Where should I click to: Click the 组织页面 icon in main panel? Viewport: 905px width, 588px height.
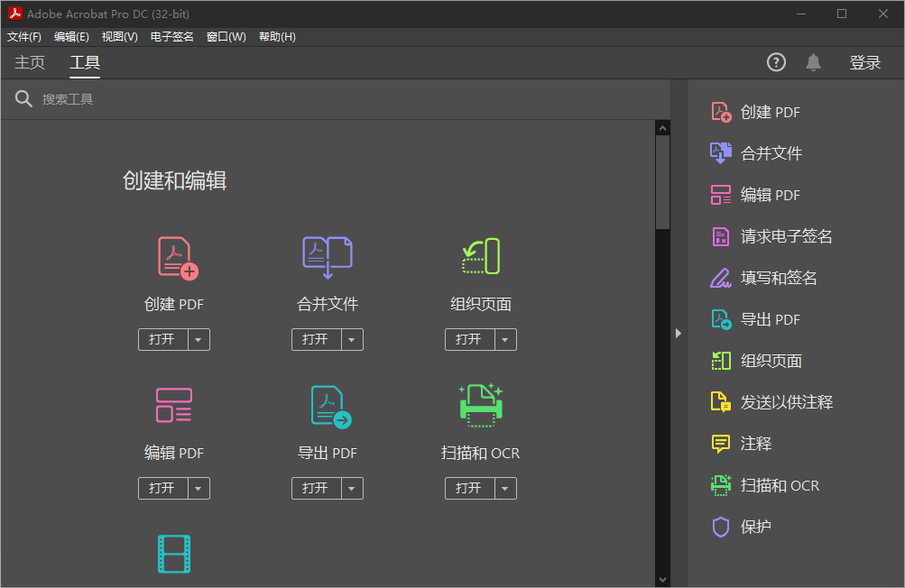[480, 257]
